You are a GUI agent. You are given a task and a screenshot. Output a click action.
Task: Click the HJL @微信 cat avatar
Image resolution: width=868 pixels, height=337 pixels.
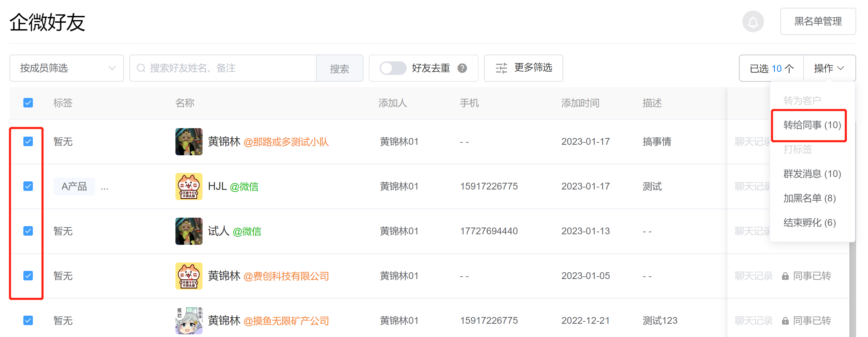189,186
